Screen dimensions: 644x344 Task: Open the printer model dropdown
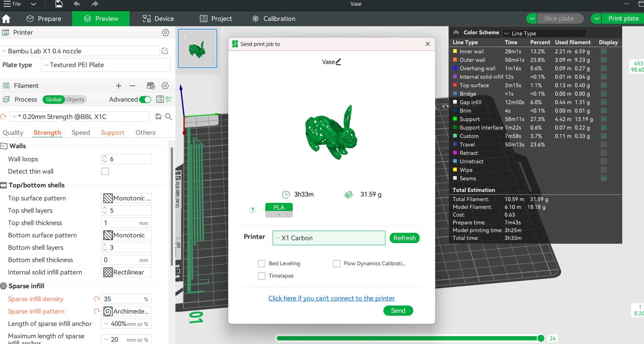[79, 51]
